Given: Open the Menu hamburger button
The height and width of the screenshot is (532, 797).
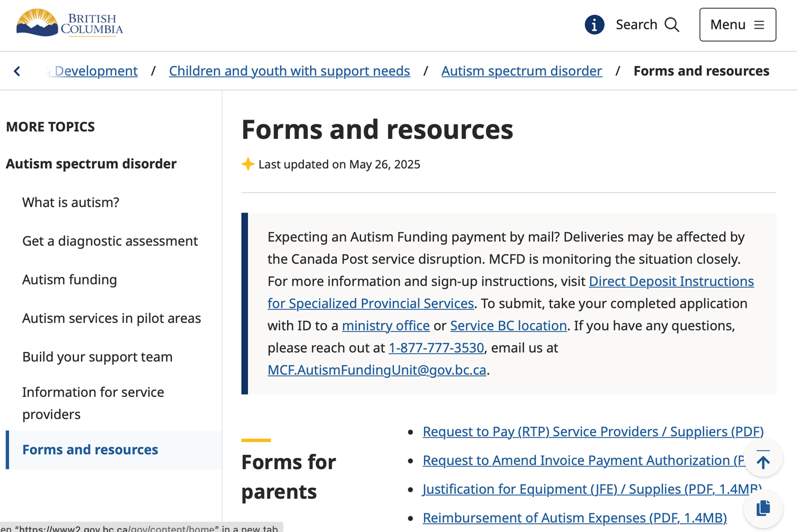Looking at the screenshot, I should pyautogui.click(x=737, y=24).
